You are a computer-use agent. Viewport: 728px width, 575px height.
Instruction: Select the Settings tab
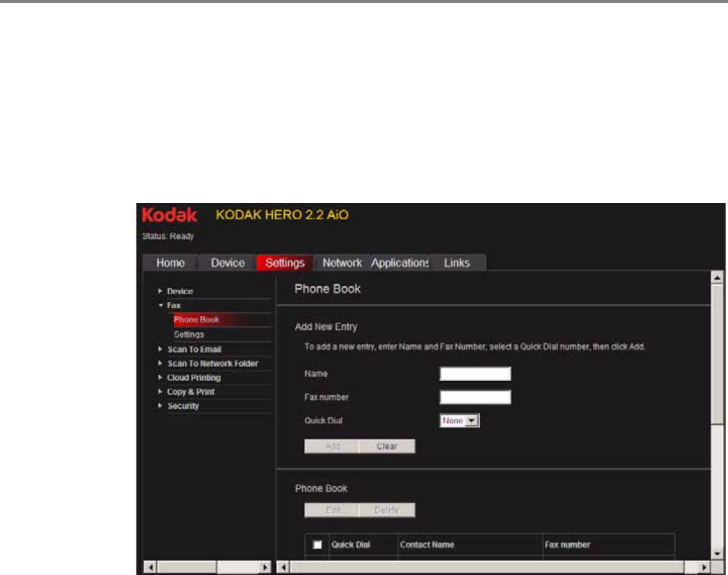point(285,263)
